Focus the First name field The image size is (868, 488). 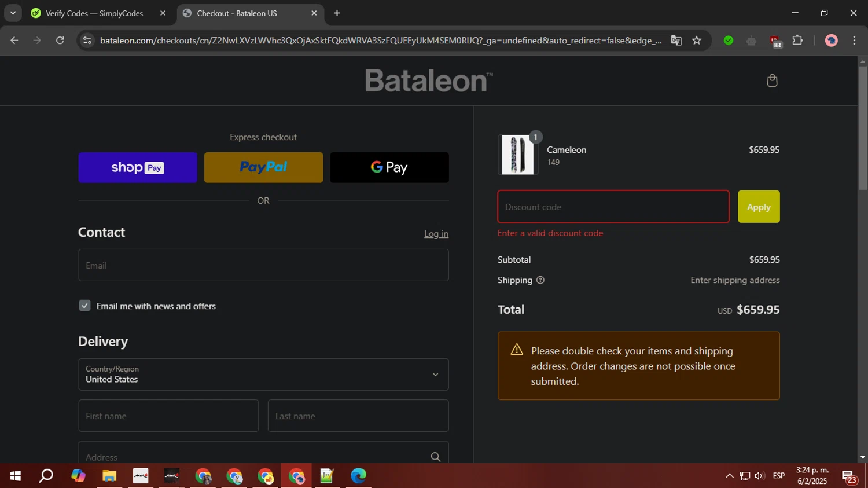coord(168,416)
